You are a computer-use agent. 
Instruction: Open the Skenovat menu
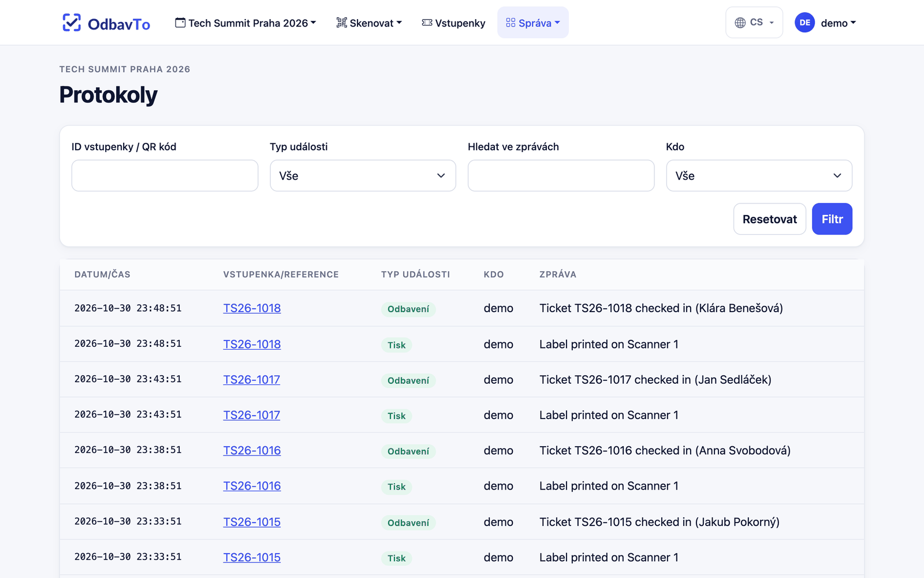pos(369,23)
